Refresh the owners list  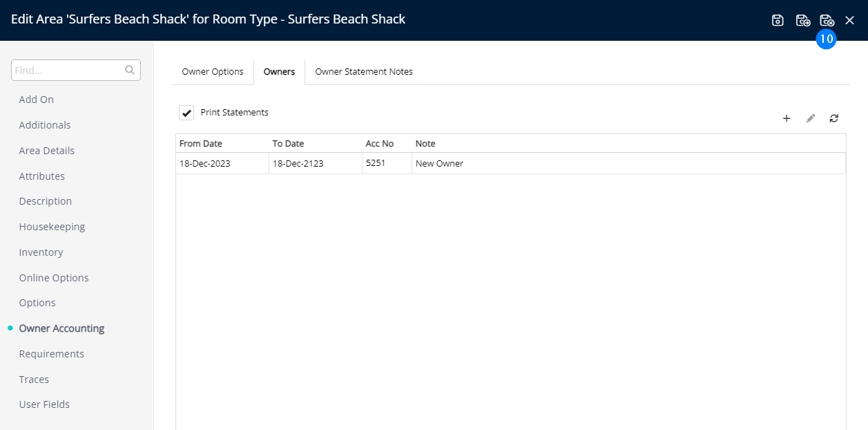pyautogui.click(x=834, y=118)
